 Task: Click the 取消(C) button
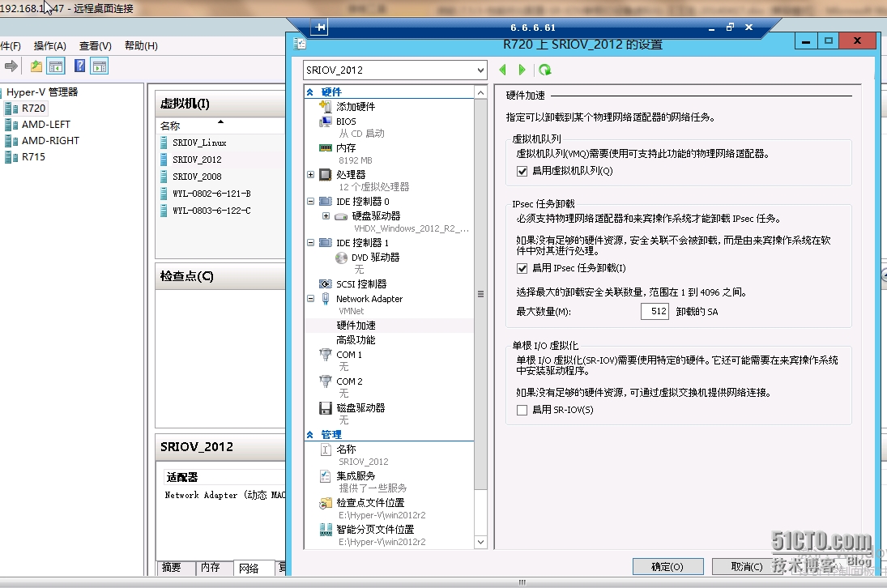pyautogui.click(x=747, y=566)
